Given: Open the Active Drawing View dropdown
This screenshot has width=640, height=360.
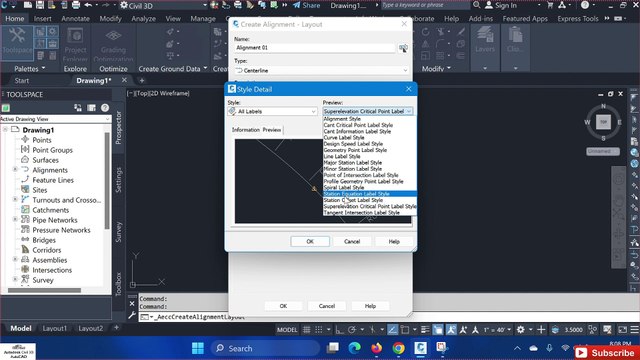Looking at the screenshot, I should click(56, 119).
